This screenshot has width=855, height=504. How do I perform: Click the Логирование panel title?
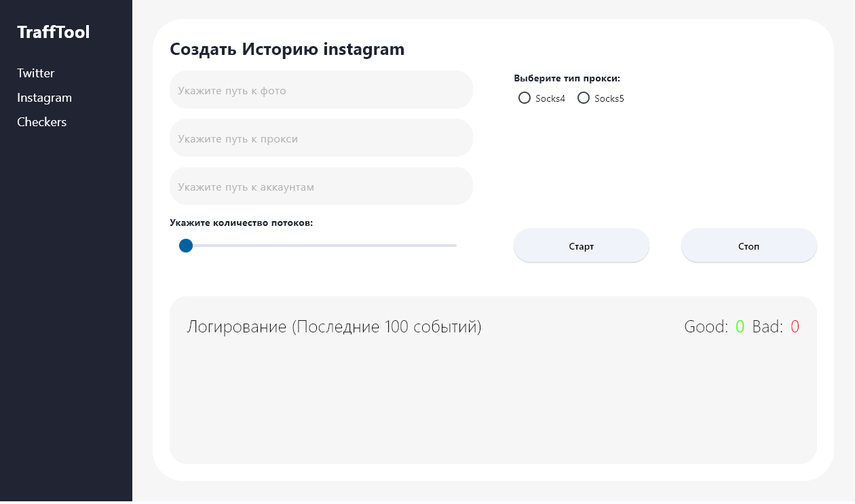(x=334, y=327)
